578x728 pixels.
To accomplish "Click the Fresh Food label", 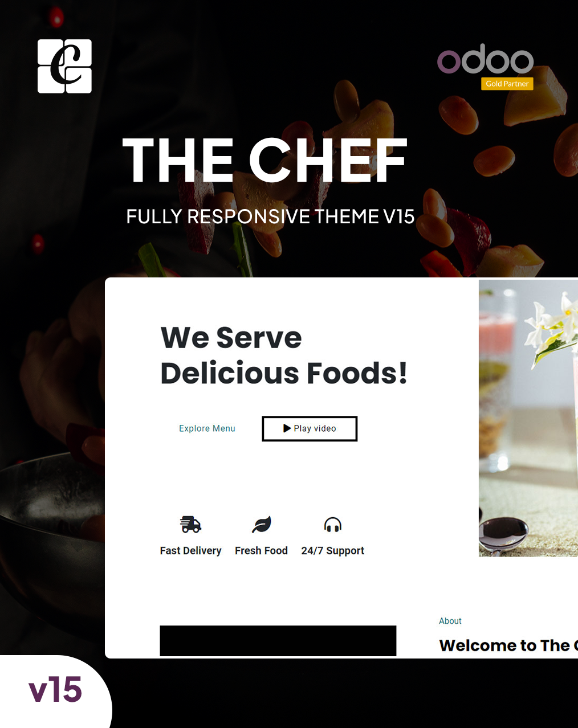I will [x=261, y=551].
